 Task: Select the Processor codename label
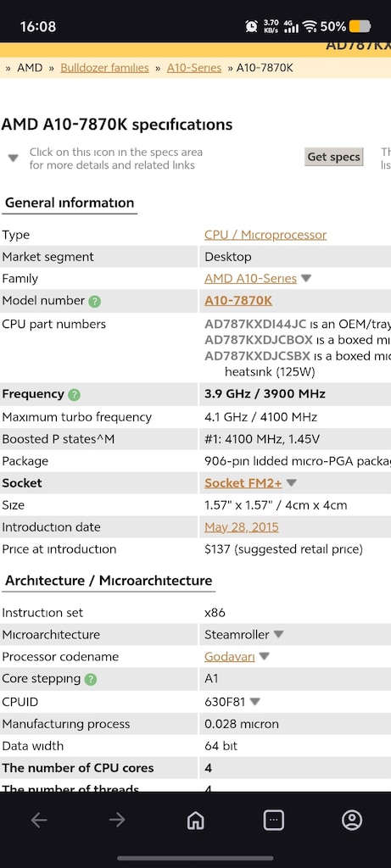click(x=60, y=657)
